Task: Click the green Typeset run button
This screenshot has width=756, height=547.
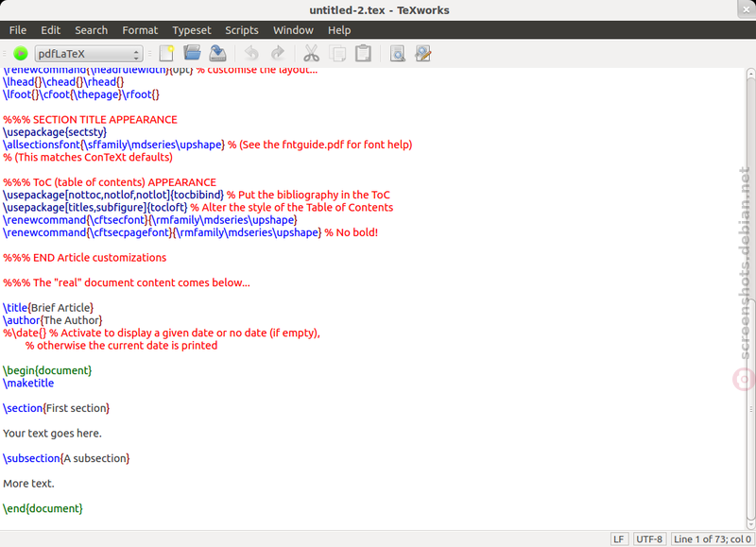Action: (20, 54)
